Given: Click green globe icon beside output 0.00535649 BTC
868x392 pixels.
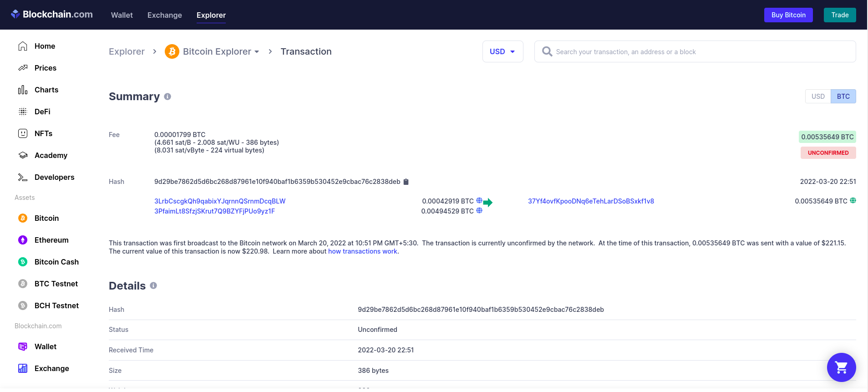Looking at the screenshot, I should pyautogui.click(x=853, y=200).
